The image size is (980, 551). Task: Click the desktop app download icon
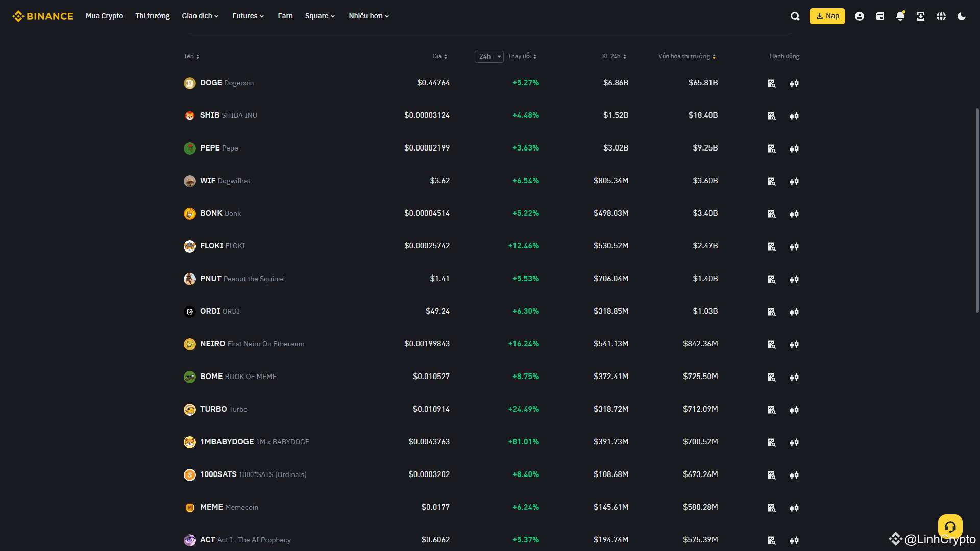920,16
